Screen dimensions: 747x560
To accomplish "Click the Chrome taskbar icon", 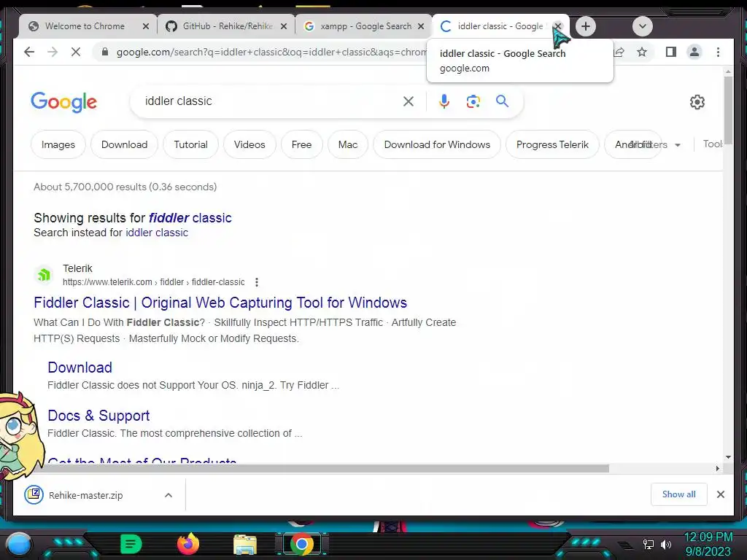I will pyautogui.click(x=301, y=544).
